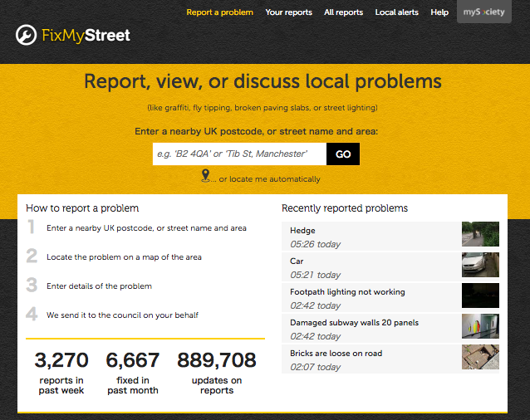530x420 pixels.
Task: Click the Hedge report thumbnail
Action: (x=480, y=234)
